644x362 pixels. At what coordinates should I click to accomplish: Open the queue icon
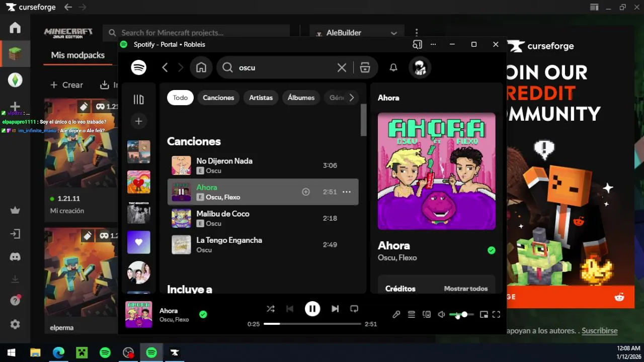tap(411, 314)
